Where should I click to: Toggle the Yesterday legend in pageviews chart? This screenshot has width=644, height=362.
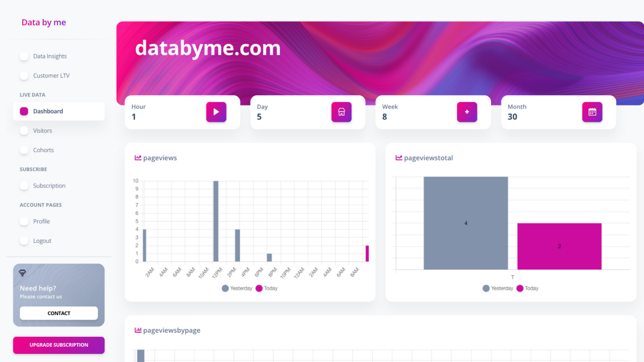[237, 288]
